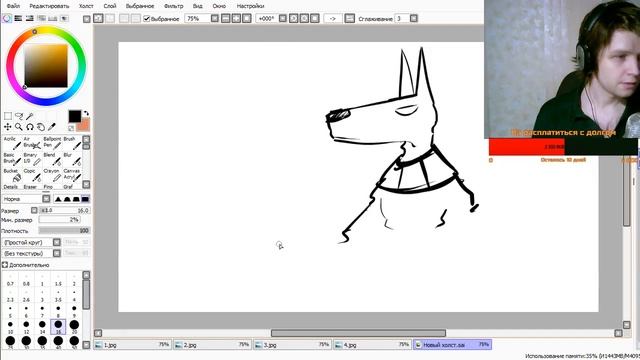Pick brush size 20 preset
The height and width of the screenshot is (360, 640).
74,327
